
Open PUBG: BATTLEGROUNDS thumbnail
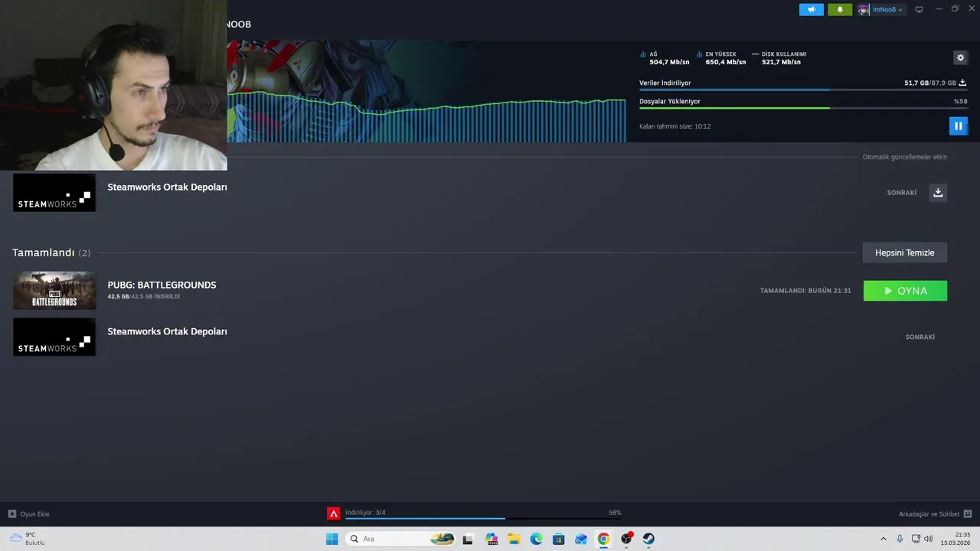54,290
